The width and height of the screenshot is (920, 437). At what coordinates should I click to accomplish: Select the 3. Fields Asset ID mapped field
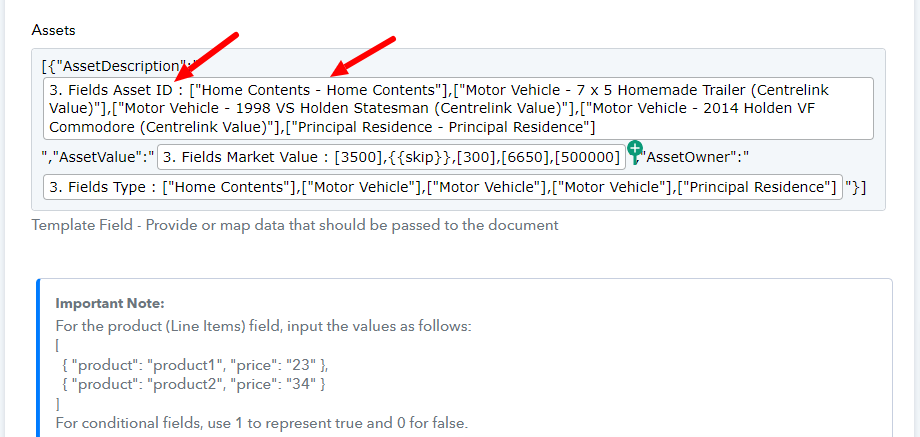[458, 109]
